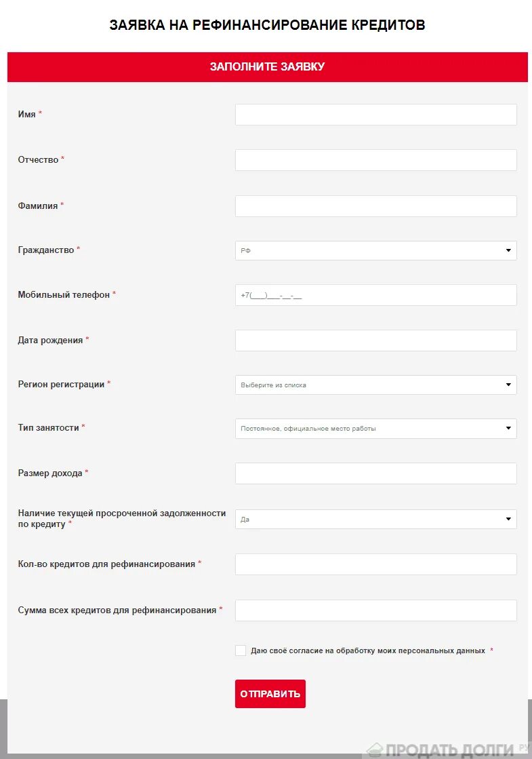Expand the Регион регистрации list
Image resolution: width=532 pixels, height=759 pixels.
point(375,385)
